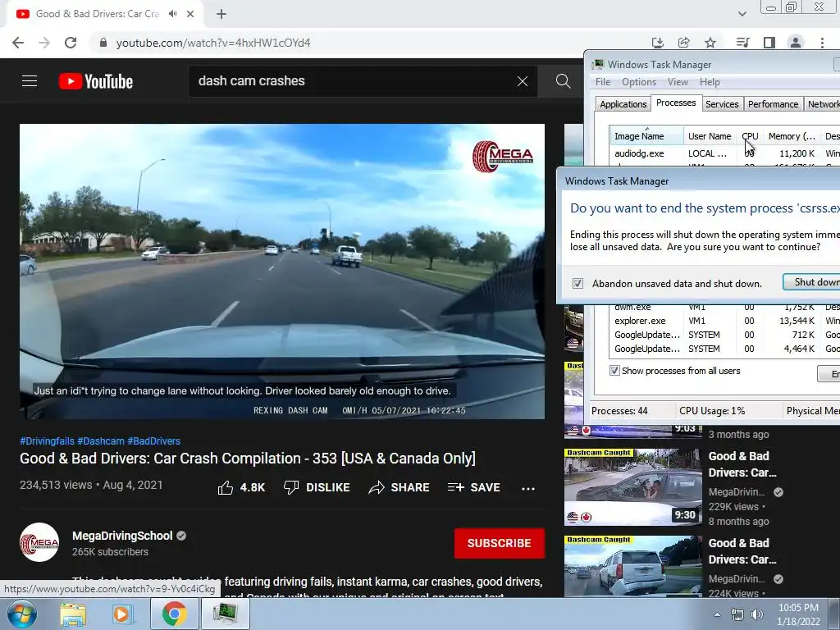Click the browser back arrow
Screen dimensions: 840x630
coord(18,43)
